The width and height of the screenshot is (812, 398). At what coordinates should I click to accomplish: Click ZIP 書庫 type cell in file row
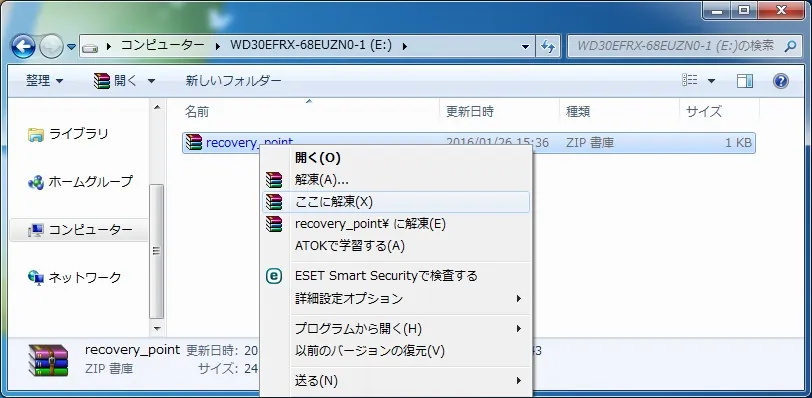point(590,142)
